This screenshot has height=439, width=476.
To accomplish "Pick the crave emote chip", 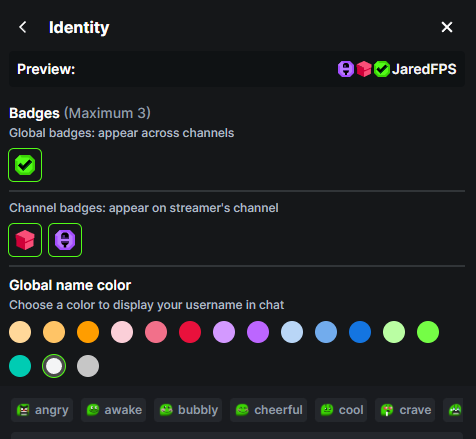I will 405,410.
